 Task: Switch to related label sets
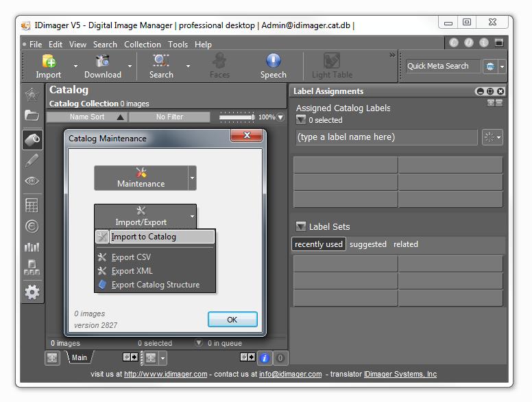pos(405,244)
